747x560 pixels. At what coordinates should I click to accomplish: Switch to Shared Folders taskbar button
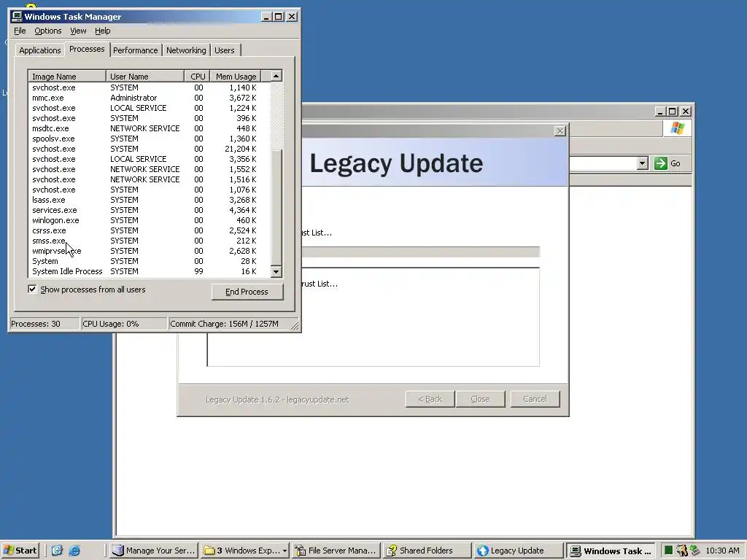tap(427, 551)
